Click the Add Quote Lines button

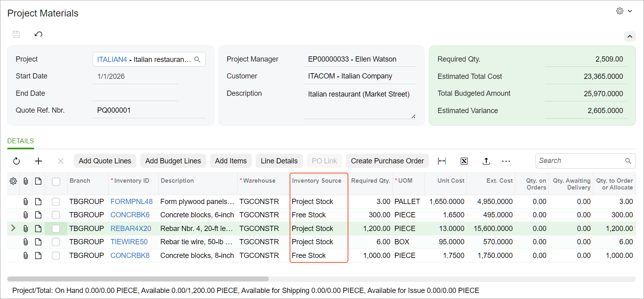105,161
